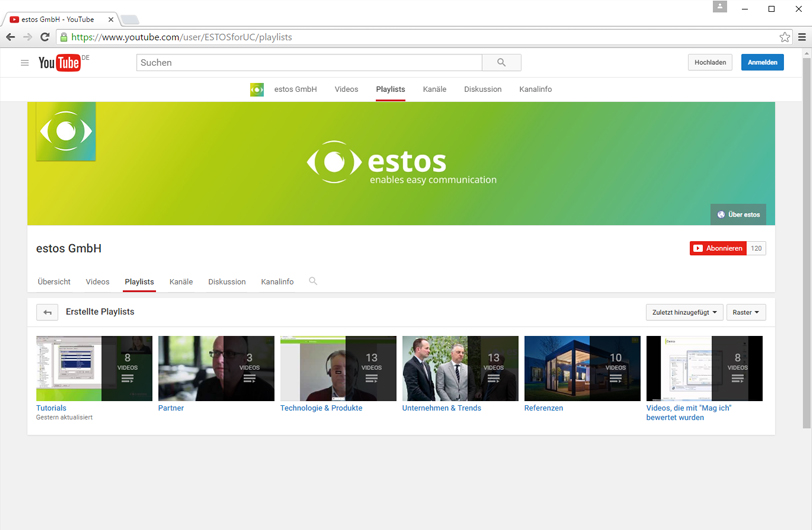Open the Unternehmen & Trends playlist link
The image size is (812, 530).
click(441, 408)
